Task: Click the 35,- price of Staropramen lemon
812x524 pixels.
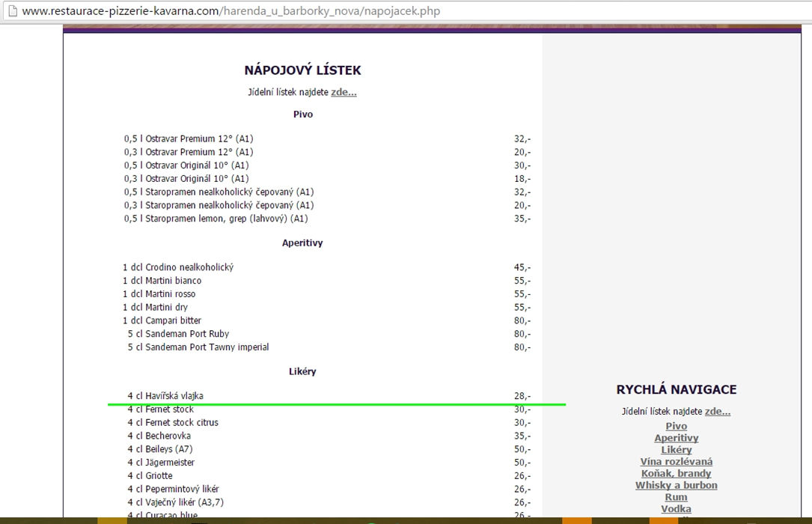Action: [x=522, y=219]
